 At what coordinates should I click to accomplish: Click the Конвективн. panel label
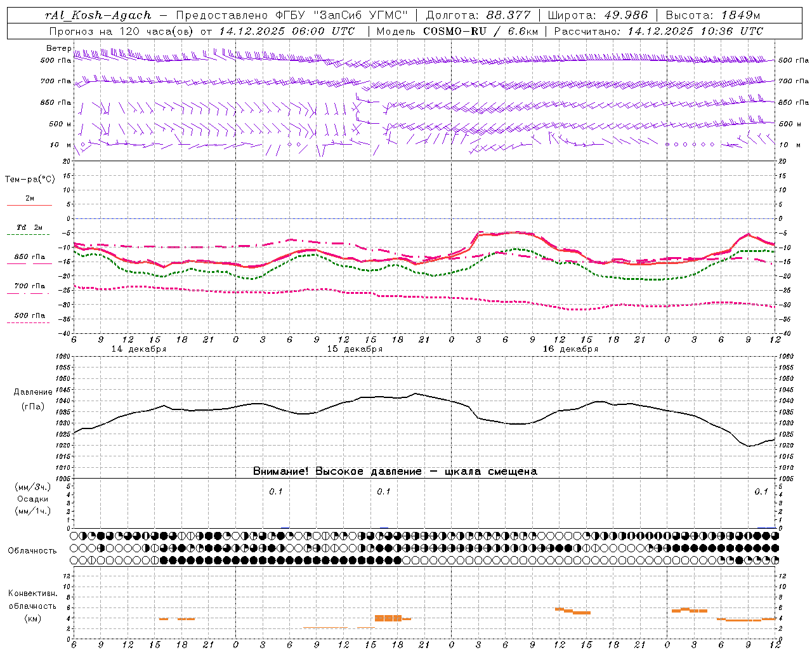point(32,594)
